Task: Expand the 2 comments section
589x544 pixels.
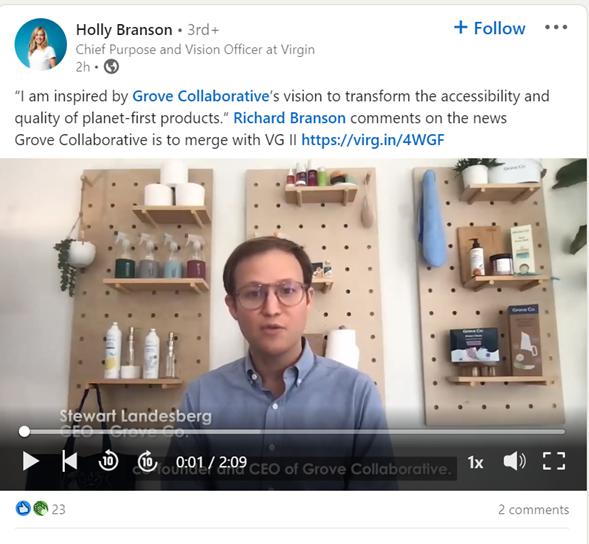Action: [533, 510]
